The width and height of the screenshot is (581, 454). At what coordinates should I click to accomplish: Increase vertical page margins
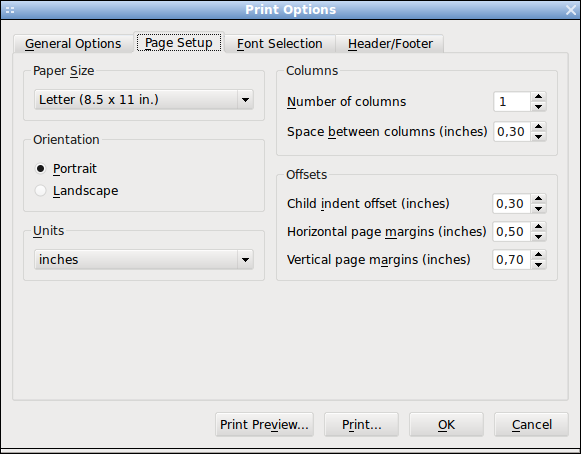pos(538,255)
